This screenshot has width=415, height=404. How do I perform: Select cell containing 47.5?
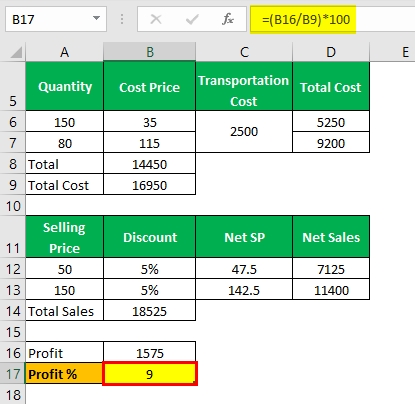tap(244, 269)
